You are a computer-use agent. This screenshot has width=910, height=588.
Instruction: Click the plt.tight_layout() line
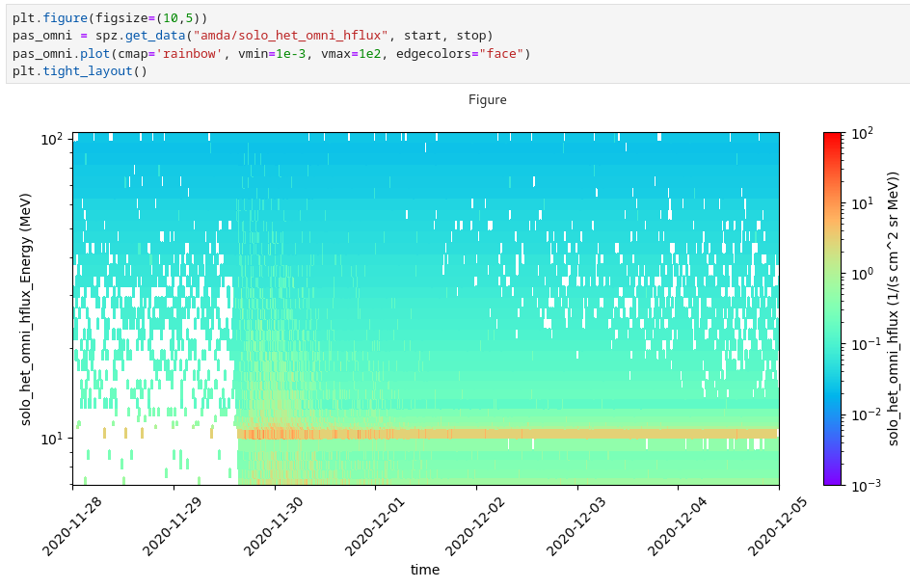pyautogui.click(x=80, y=70)
